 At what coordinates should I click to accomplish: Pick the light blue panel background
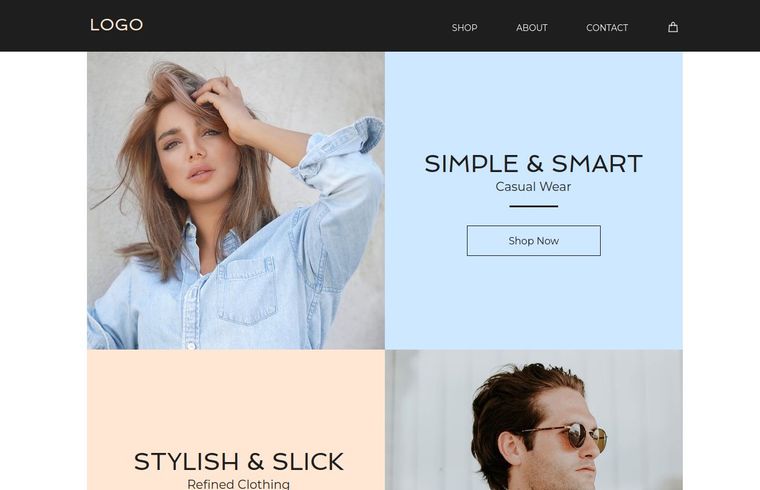coord(534,300)
